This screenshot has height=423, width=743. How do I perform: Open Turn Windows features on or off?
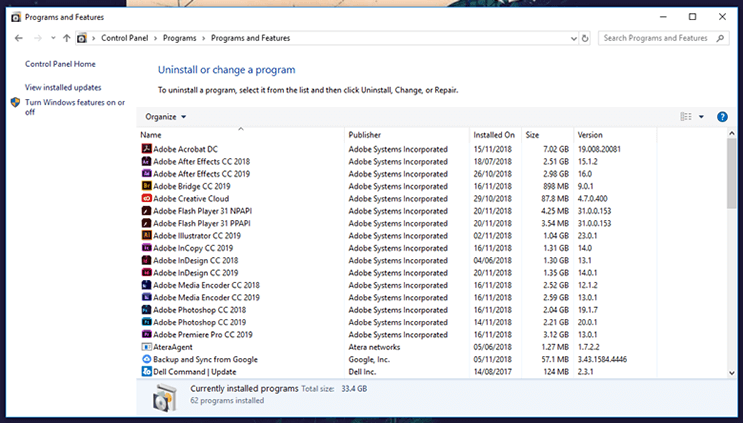tap(75, 107)
